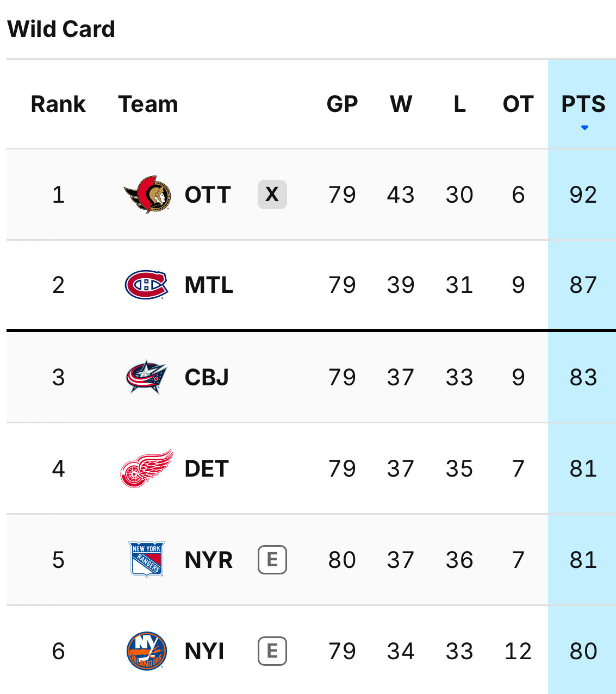Click the Team column header
The width and height of the screenshot is (616, 694).
[148, 104]
